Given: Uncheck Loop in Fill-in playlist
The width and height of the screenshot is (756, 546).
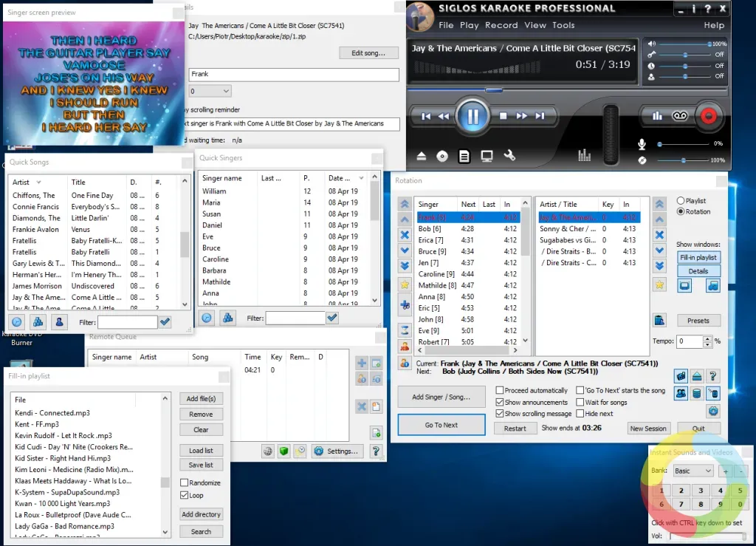Looking at the screenshot, I should 184,495.
